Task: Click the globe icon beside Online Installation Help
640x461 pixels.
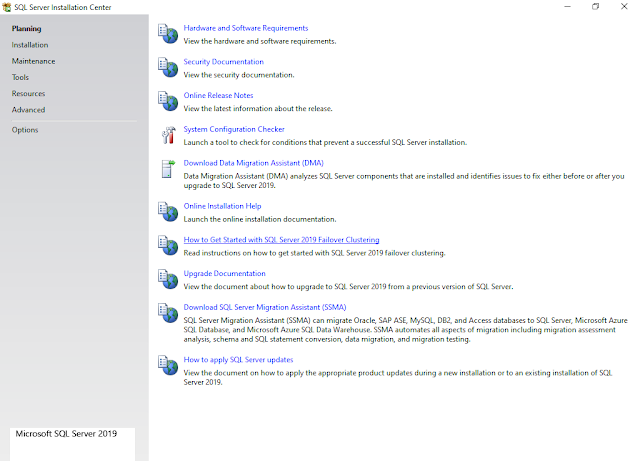Action: 168,212
